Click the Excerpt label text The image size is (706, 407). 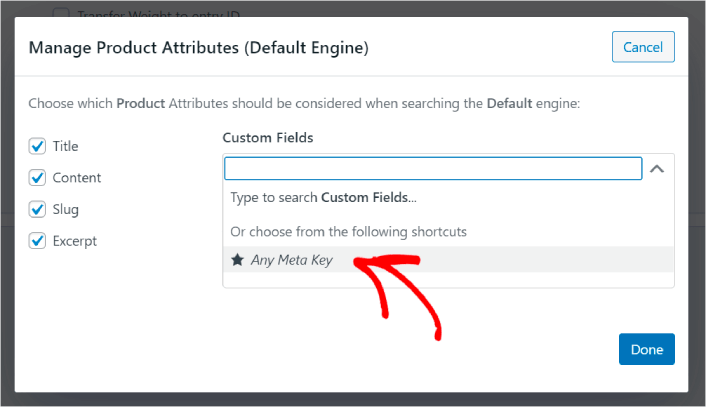point(75,241)
